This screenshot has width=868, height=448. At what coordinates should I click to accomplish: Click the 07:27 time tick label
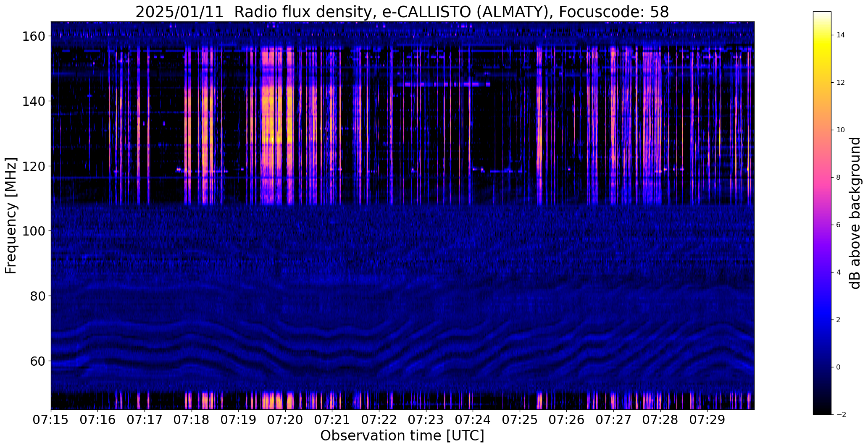click(613, 419)
